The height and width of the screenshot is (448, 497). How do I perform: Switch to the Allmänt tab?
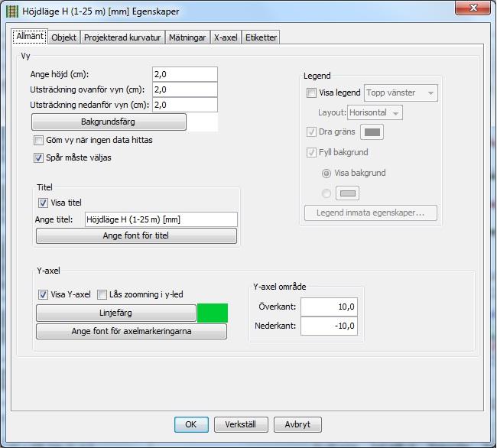30,36
